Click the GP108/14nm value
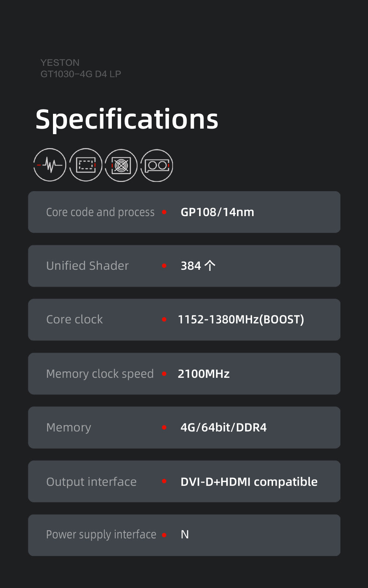 point(217,212)
